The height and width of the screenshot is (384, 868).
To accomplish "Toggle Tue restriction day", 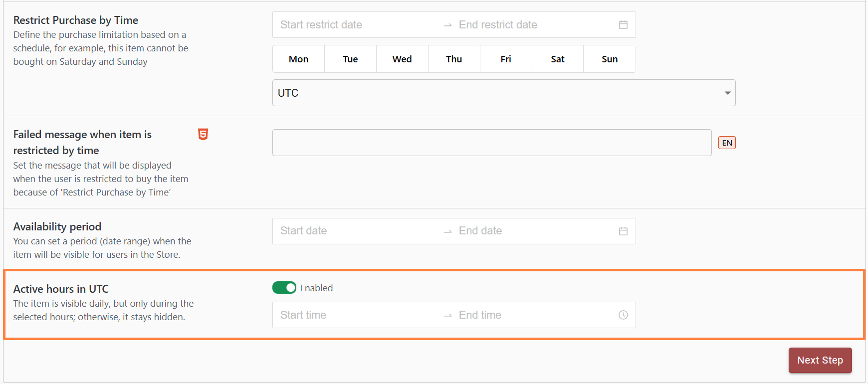I will point(350,59).
